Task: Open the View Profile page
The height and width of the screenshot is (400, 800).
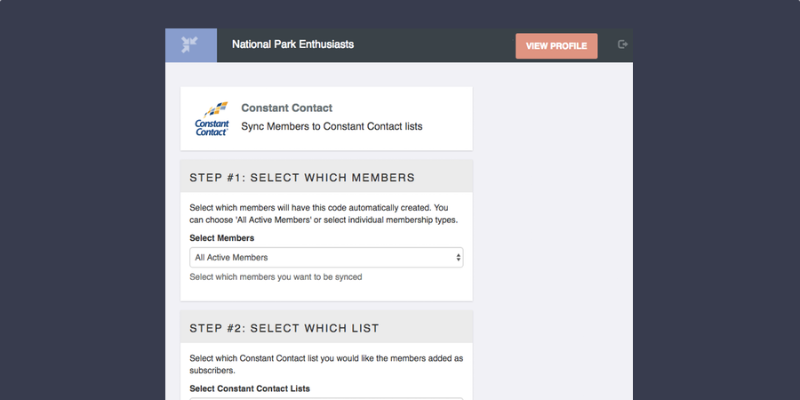Action: [x=556, y=46]
